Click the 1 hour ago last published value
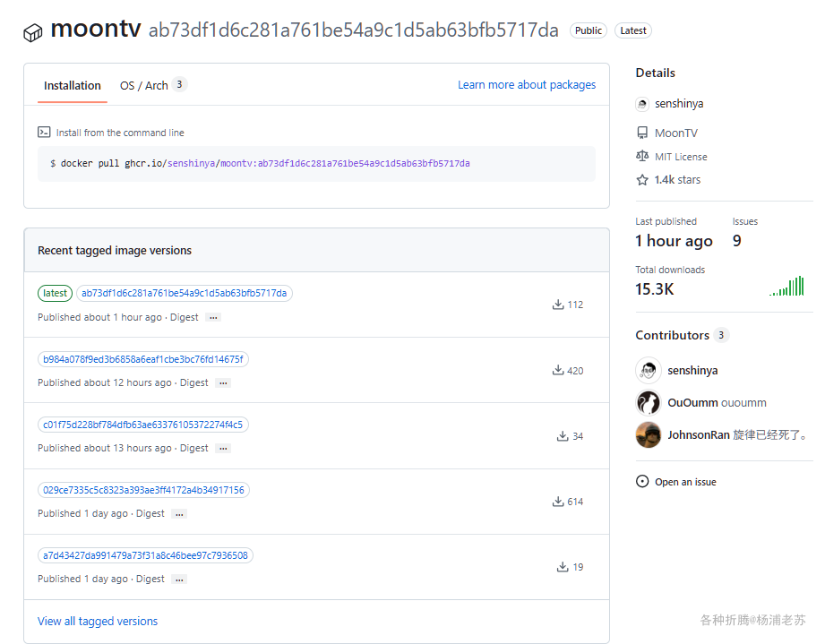 click(674, 241)
